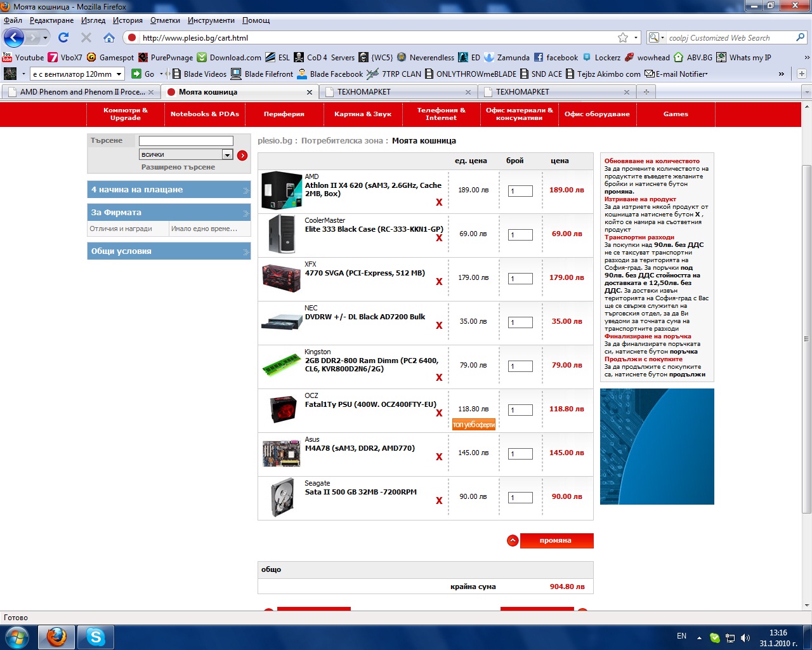Viewport: 812px width, 650px height.
Task: Open the Файл menu
Action: (13, 20)
